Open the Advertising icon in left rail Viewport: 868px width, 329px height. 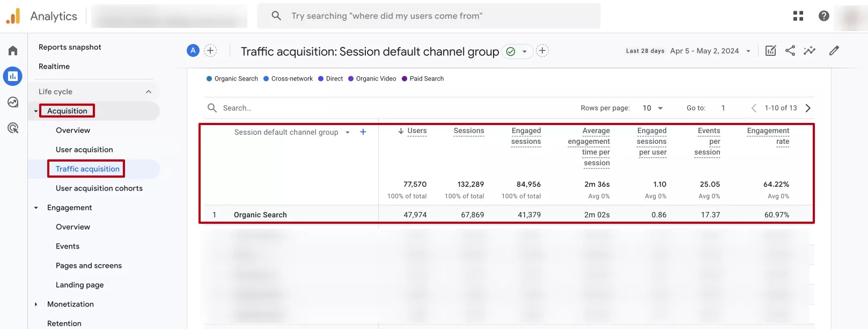tap(13, 128)
